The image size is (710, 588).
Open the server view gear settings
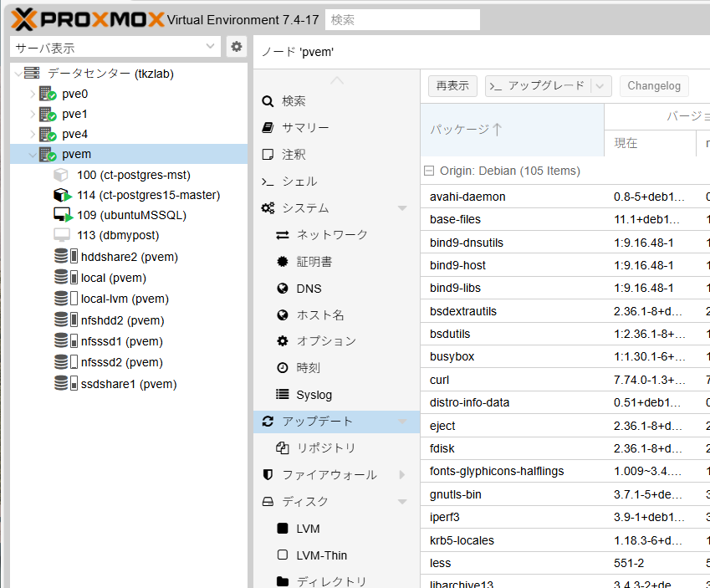pos(237,47)
